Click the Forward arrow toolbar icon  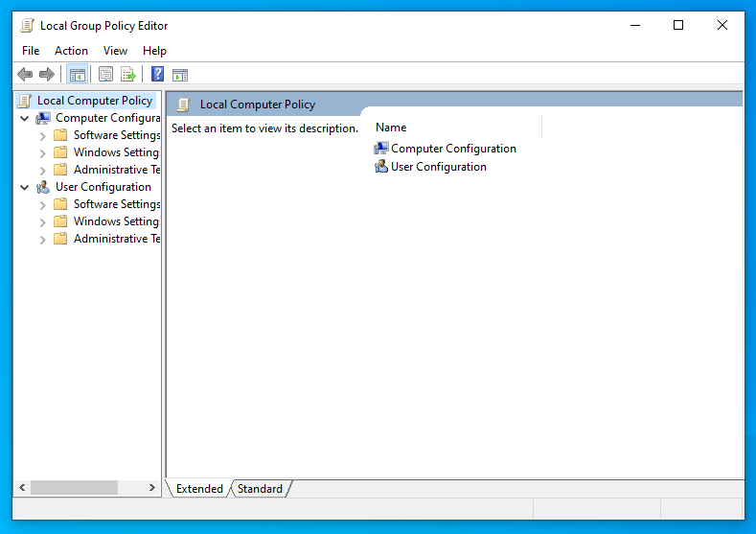tap(47, 74)
